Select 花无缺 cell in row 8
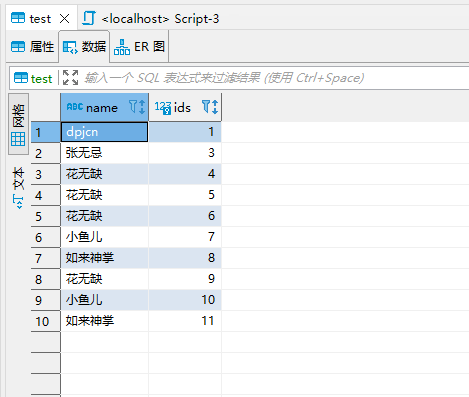Viewport: 469px width, 397px height. point(104,279)
